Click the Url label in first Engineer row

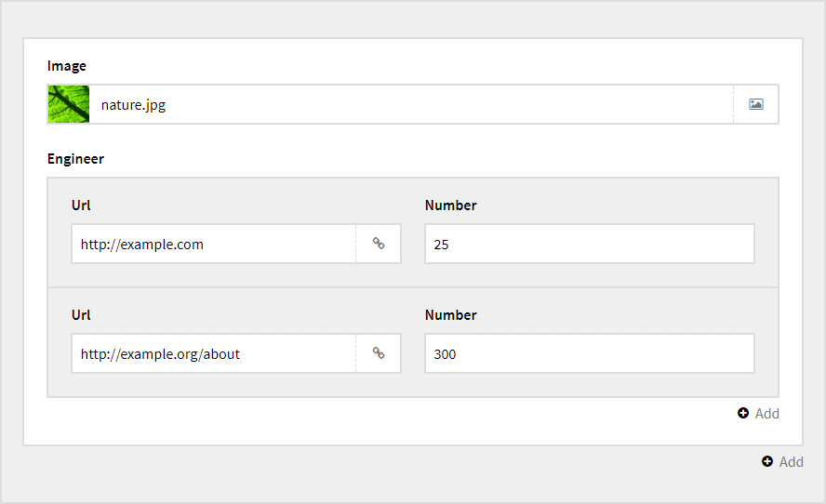pyautogui.click(x=81, y=206)
